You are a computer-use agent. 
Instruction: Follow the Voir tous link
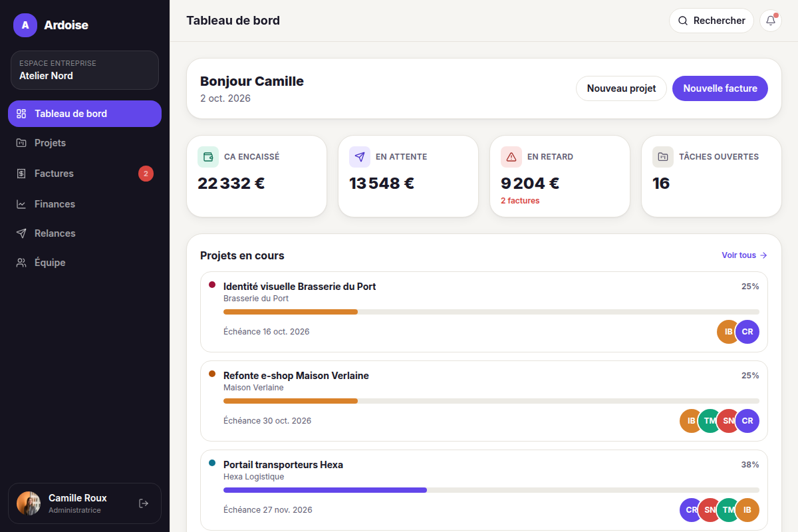coord(745,255)
